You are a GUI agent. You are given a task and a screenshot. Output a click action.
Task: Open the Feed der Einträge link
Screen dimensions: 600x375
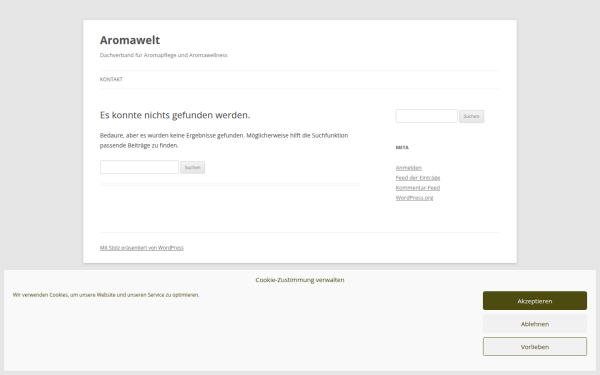coord(418,178)
